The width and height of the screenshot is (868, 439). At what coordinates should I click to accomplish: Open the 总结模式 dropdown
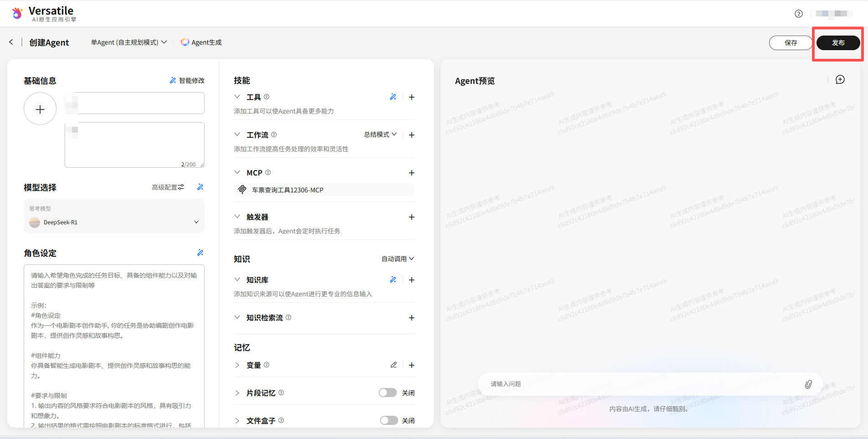[380, 135]
